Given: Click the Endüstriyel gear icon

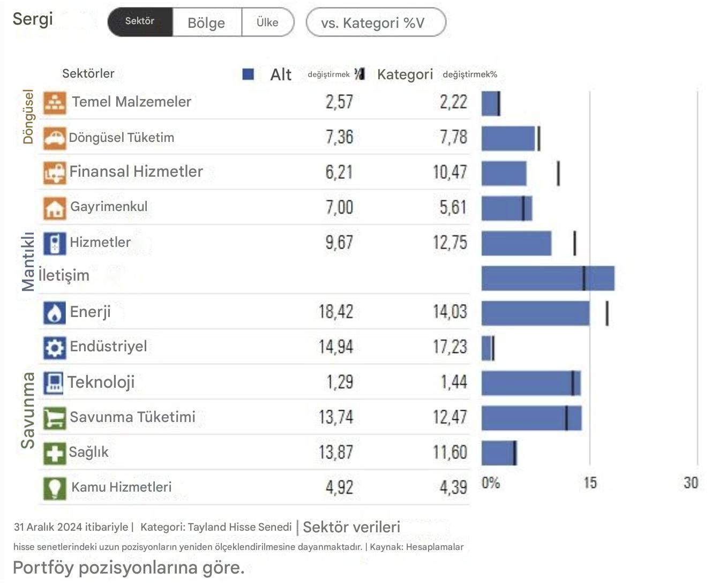Looking at the screenshot, I should coord(55,348).
